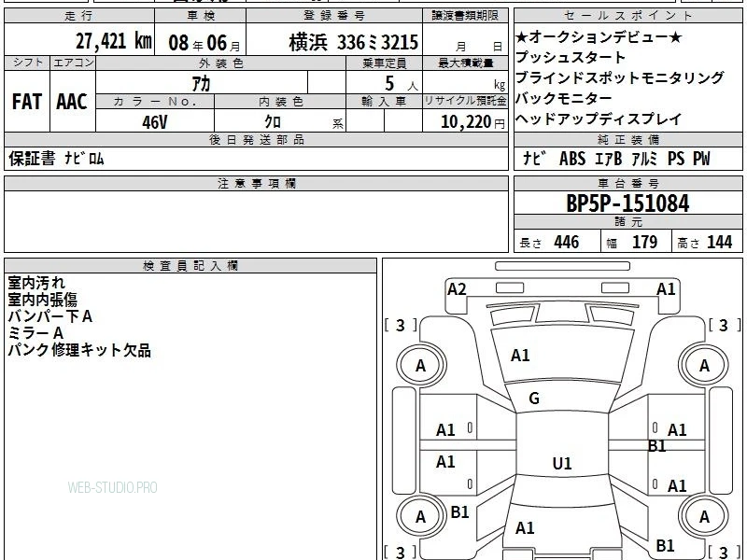Click height value 144

(719, 242)
